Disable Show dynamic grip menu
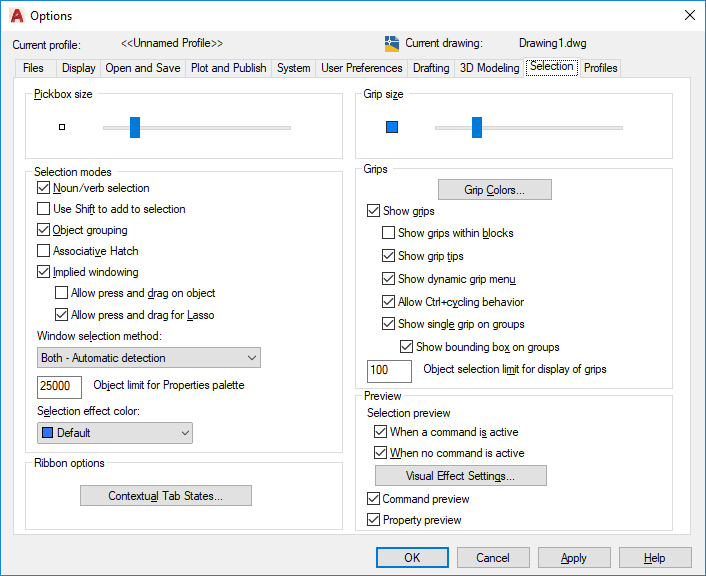 [389, 279]
